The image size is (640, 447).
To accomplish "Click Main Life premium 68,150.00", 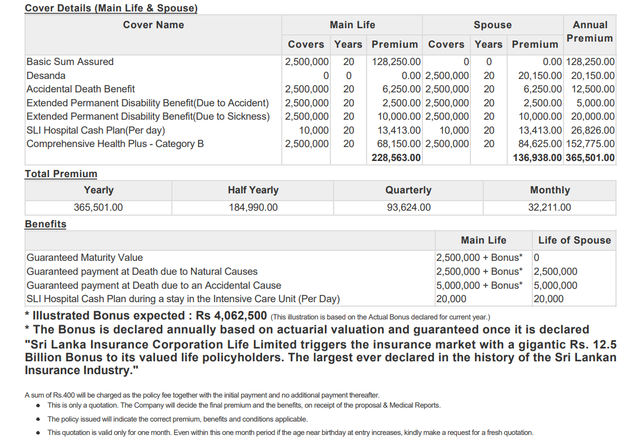I will (x=398, y=144).
